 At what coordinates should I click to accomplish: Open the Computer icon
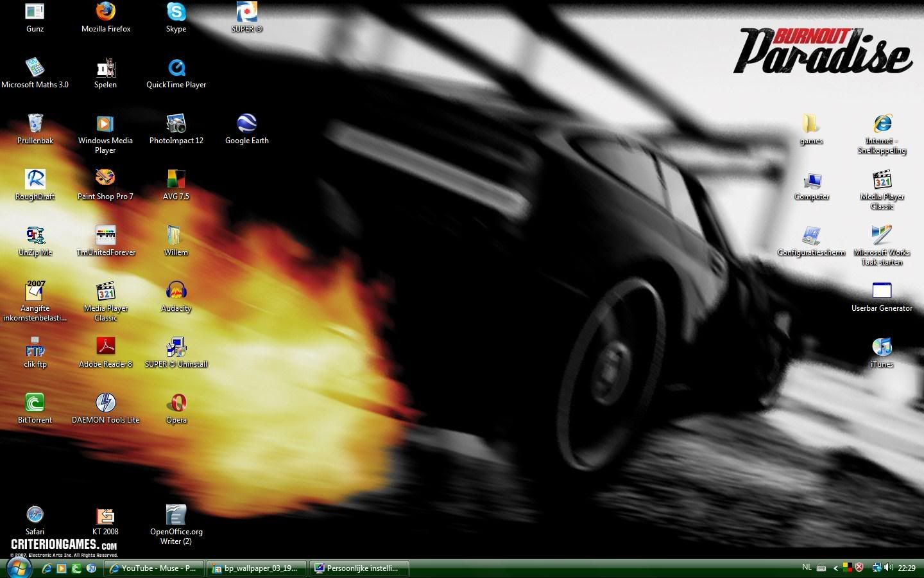point(811,185)
